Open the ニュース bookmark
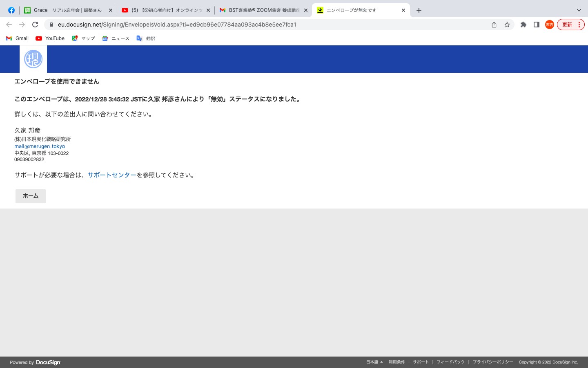 click(116, 38)
